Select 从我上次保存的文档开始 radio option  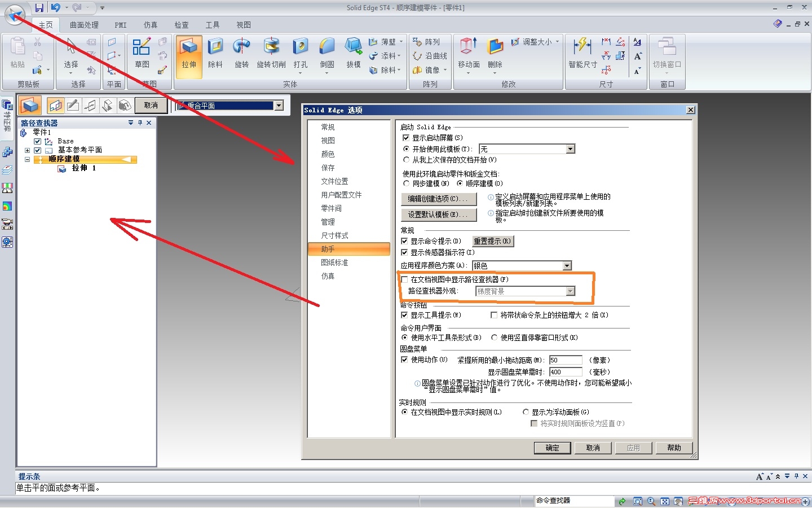coord(406,160)
